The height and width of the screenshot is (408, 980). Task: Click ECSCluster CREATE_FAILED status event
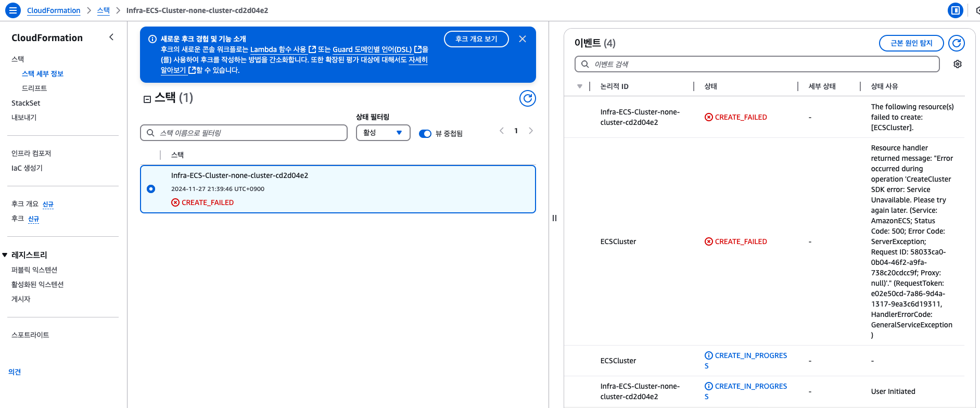coord(736,241)
